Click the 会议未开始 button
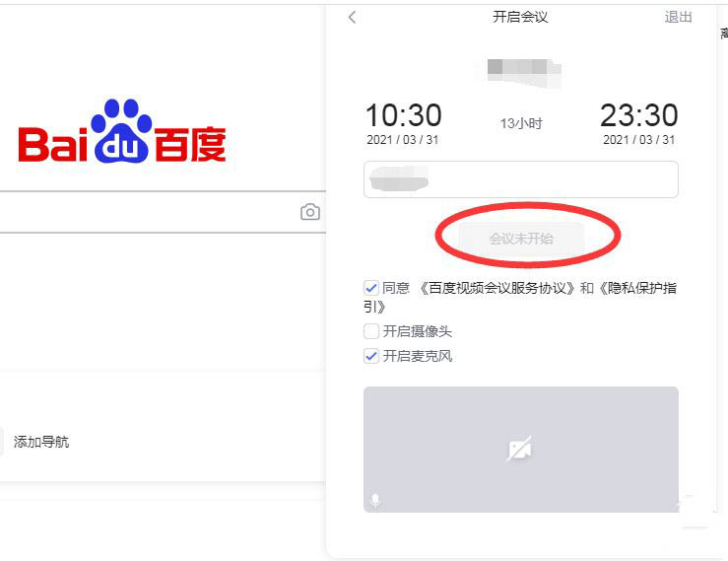This screenshot has height=561, width=728. point(521,239)
